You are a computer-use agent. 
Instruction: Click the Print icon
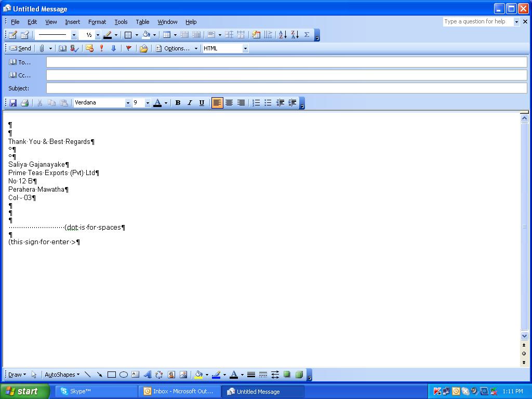click(25, 103)
